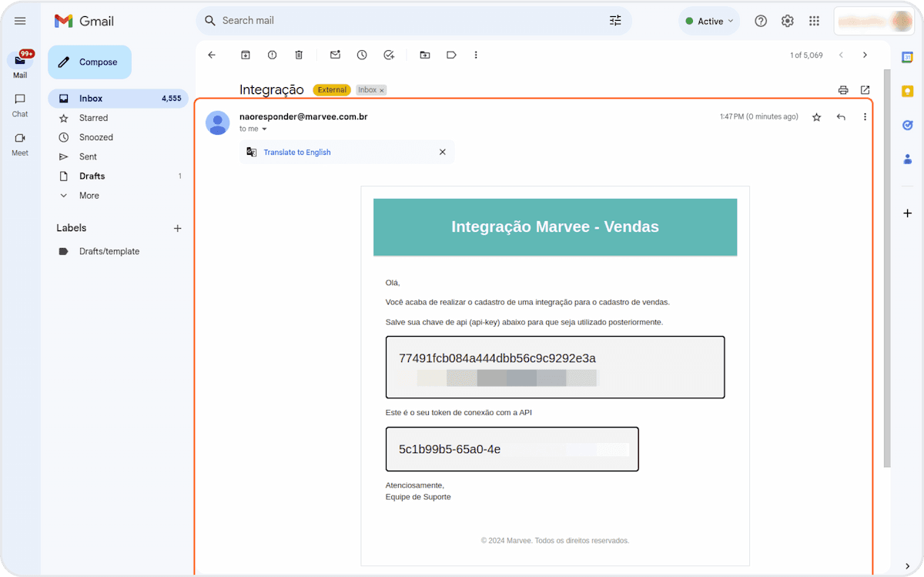Viewport: 924px width, 577px height.
Task: Expand recipient details next to "to me"
Action: pyautogui.click(x=264, y=129)
